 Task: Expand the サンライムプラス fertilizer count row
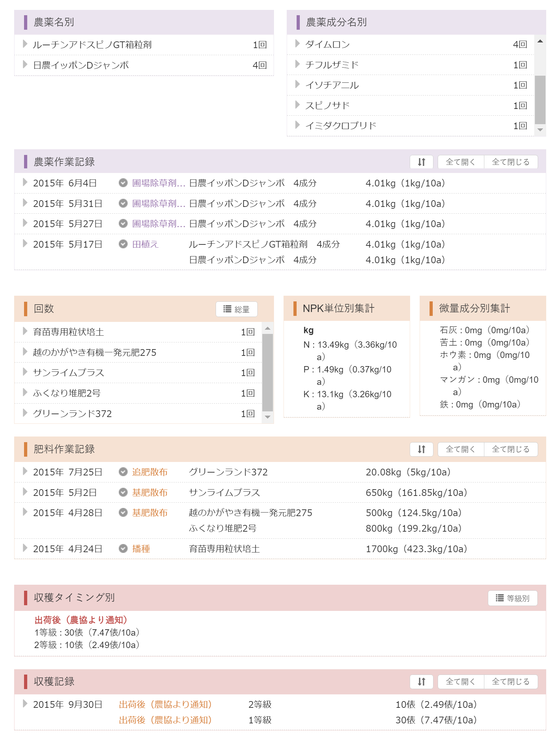[25, 372]
